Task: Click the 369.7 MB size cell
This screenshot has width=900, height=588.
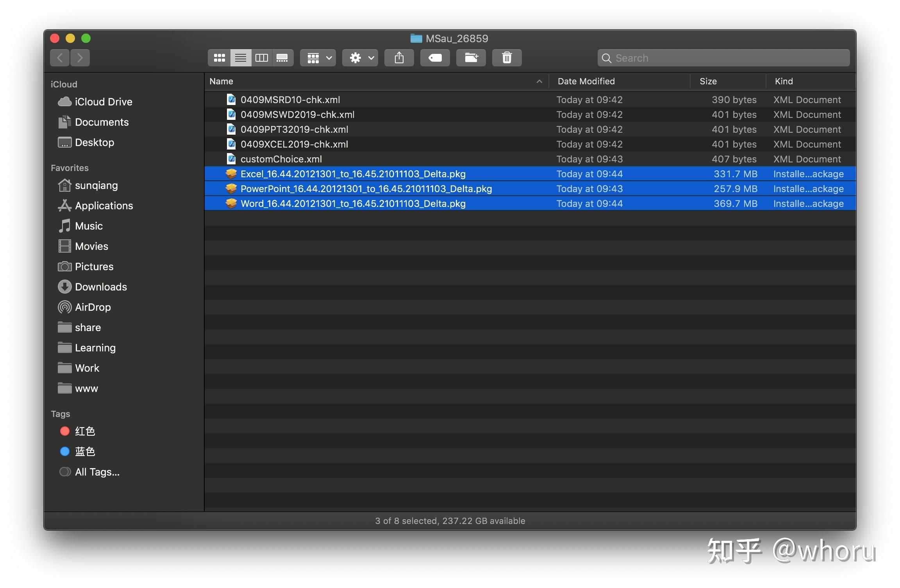Action: coord(736,203)
